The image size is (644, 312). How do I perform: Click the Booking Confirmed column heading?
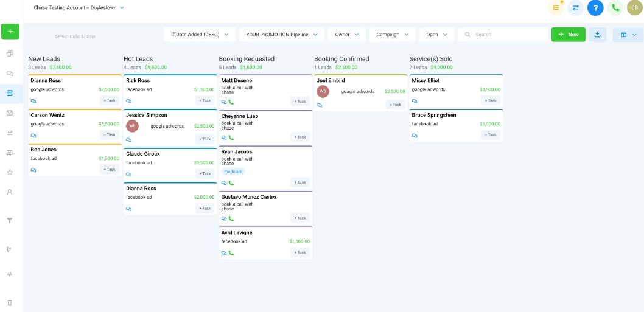(x=341, y=59)
